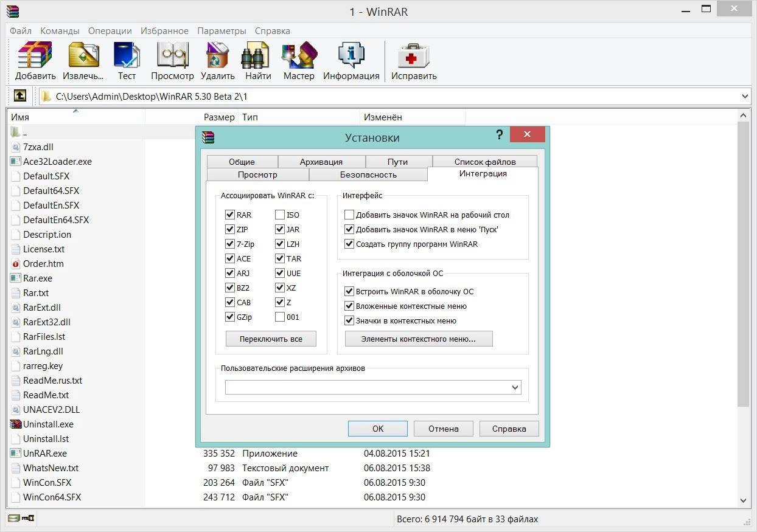Viewport: 757px width, 532px height.
Task: Toggle Встроить WinRAR в оболочку ОС
Action: 349,291
